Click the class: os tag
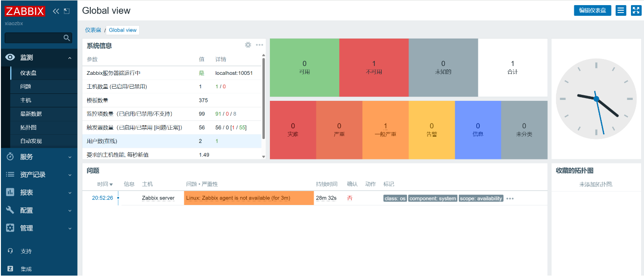The height and width of the screenshot is (277, 644). coord(395,198)
